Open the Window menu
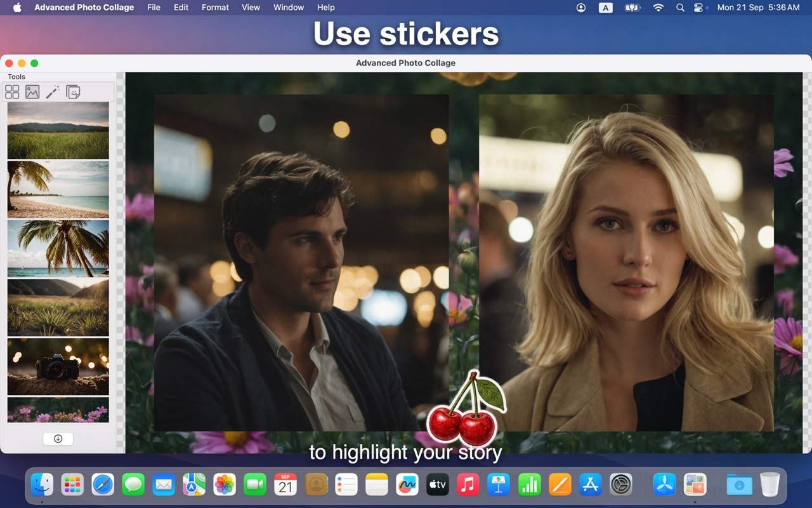Viewport: 812px width, 508px height. pos(289,8)
